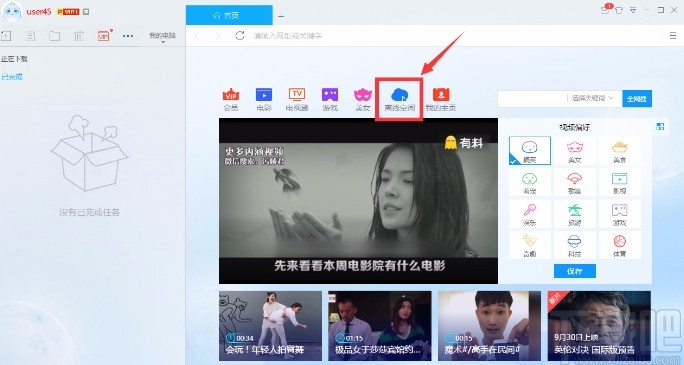Open the download folder icon
Viewport: 684px width, 365px height.
(x=55, y=36)
